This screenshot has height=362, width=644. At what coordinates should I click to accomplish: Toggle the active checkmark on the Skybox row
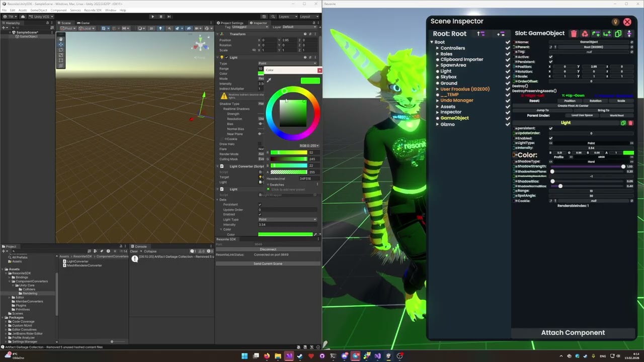[x=508, y=77]
